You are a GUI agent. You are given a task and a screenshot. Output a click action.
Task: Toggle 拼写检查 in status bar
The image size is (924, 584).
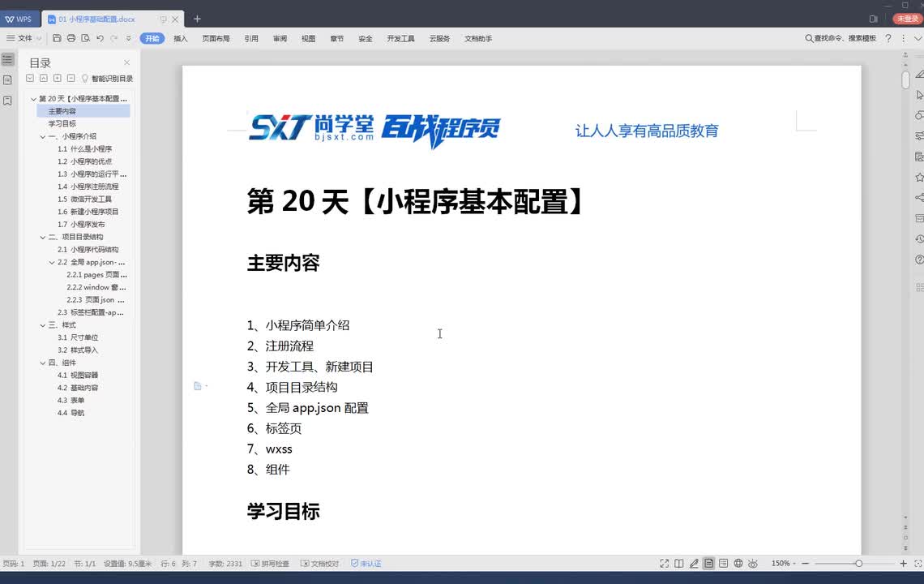point(270,564)
